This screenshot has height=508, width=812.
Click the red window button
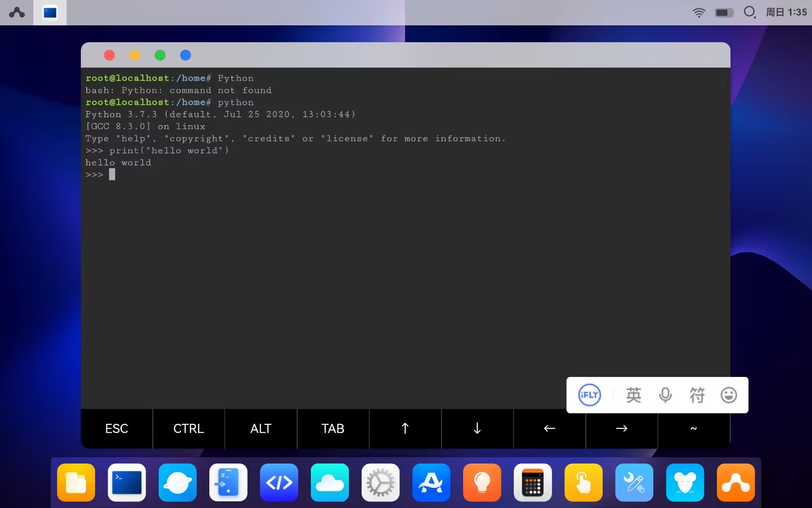pos(109,55)
